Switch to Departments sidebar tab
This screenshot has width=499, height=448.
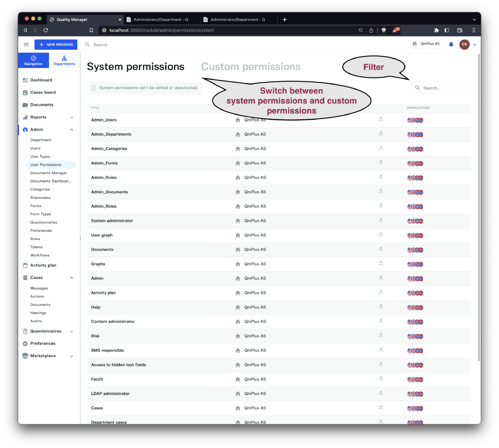pyautogui.click(x=64, y=60)
